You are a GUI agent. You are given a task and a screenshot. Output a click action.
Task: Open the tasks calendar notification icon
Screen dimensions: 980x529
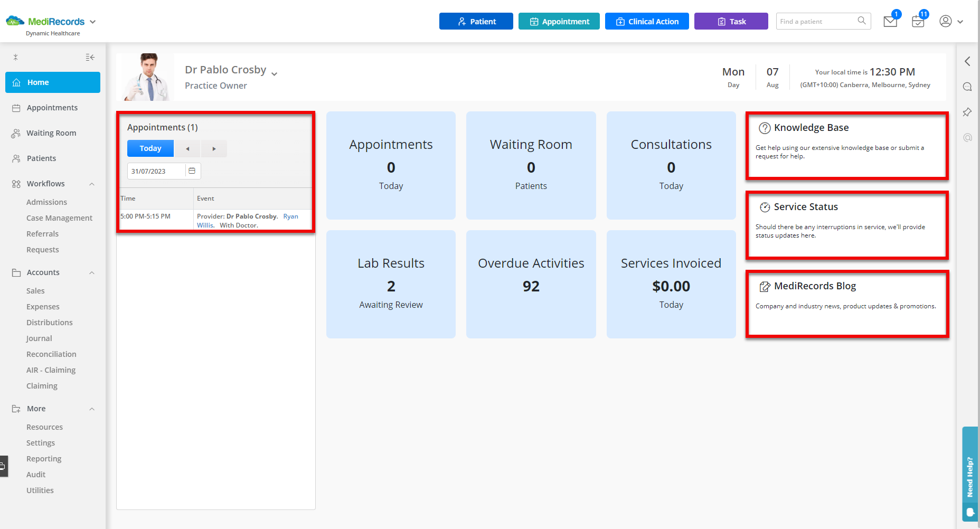click(918, 22)
